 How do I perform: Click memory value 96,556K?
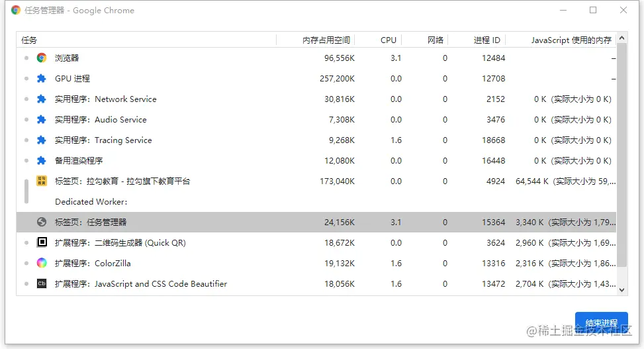click(340, 58)
